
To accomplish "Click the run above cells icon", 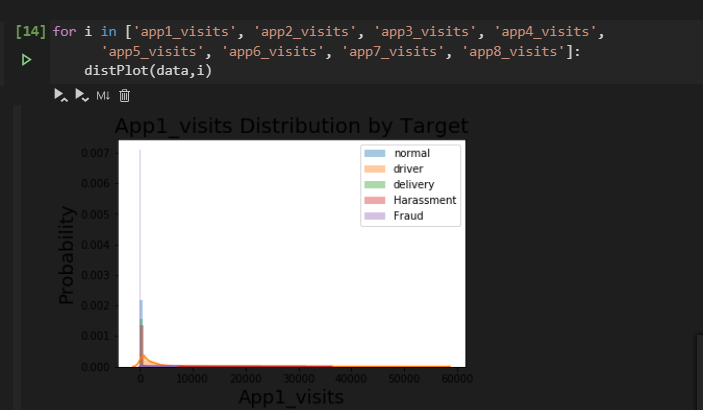I will click(x=61, y=95).
